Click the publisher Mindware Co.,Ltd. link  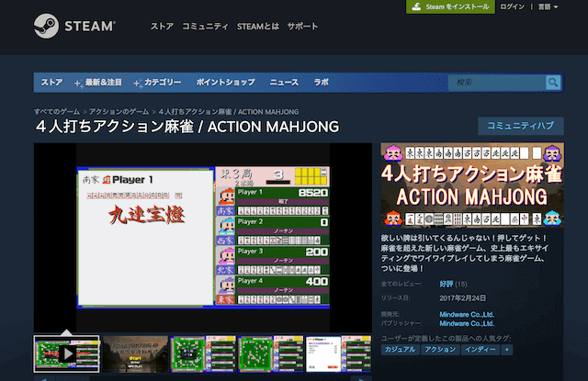[x=467, y=323]
